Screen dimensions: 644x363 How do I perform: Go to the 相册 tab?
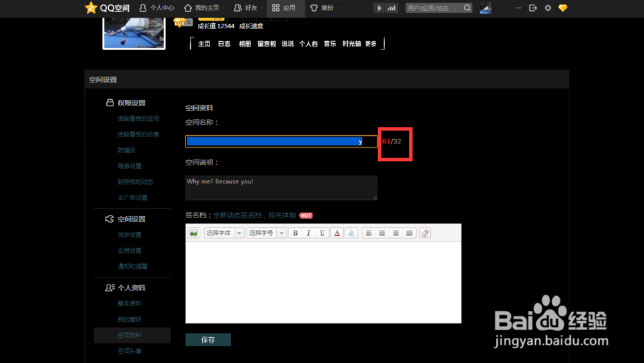[245, 44]
